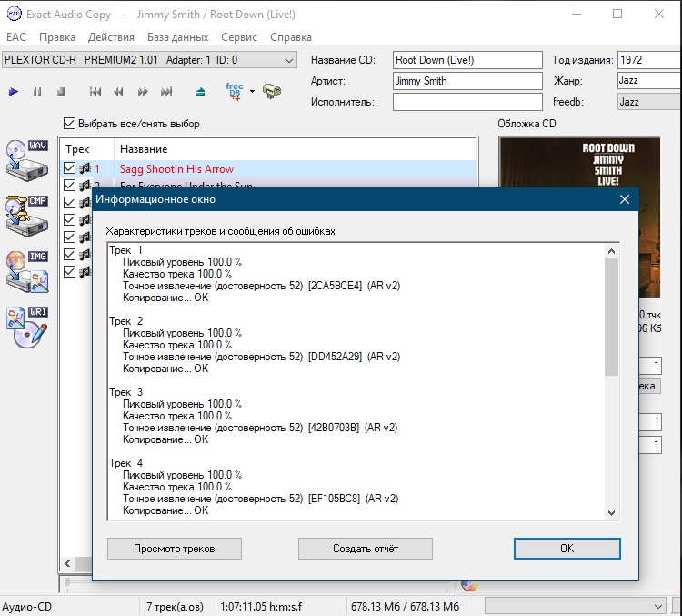The height and width of the screenshot is (616, 682).
Task: Extract compressed tracks via CMP icon
Action: [27, 216]
